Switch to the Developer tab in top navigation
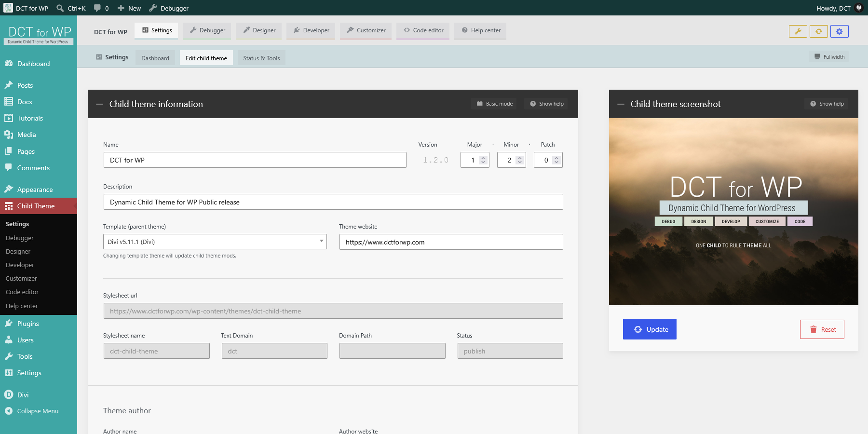The width and height of the screenshot is (868, 434). [x=311, y=30]
